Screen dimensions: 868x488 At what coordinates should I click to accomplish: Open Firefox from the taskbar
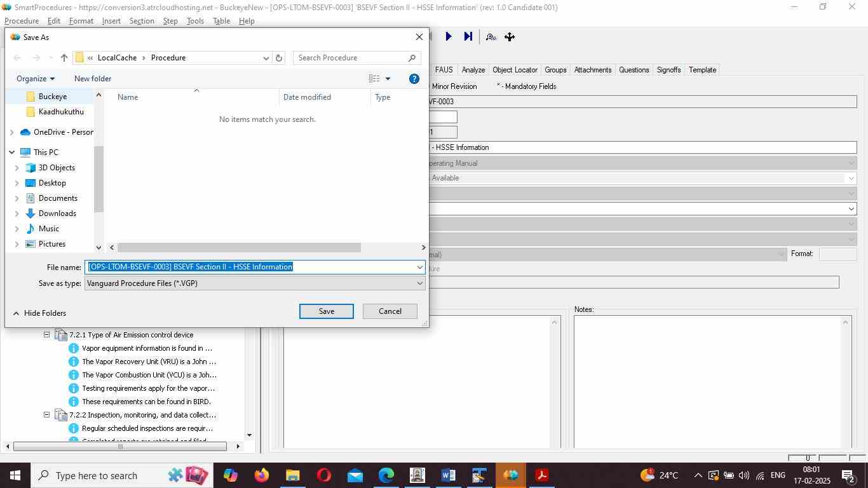click(x=261, y=475)
